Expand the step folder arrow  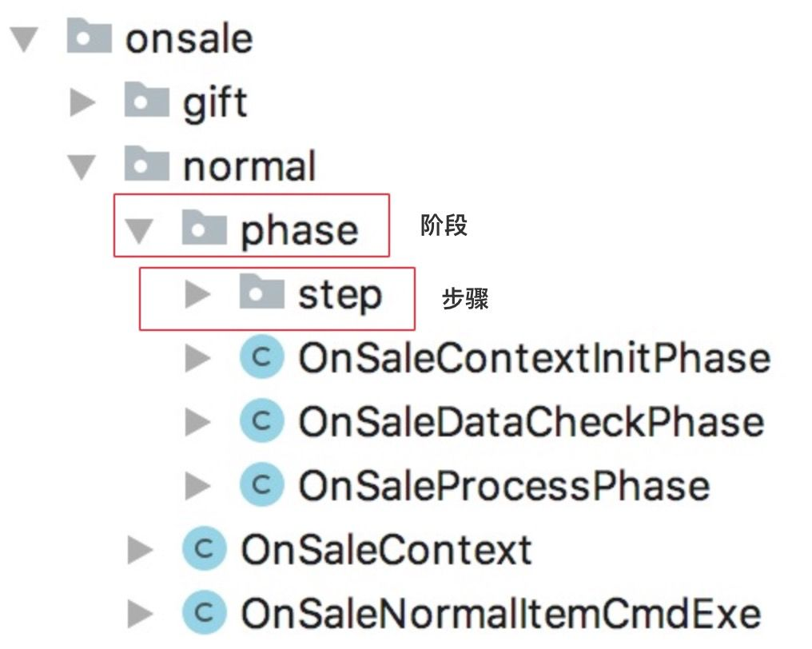[198, 294]
